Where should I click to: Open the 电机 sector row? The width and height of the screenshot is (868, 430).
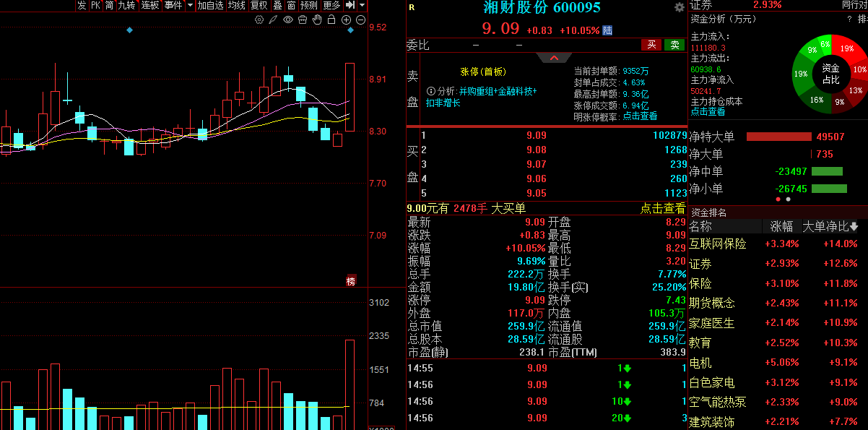778,363
